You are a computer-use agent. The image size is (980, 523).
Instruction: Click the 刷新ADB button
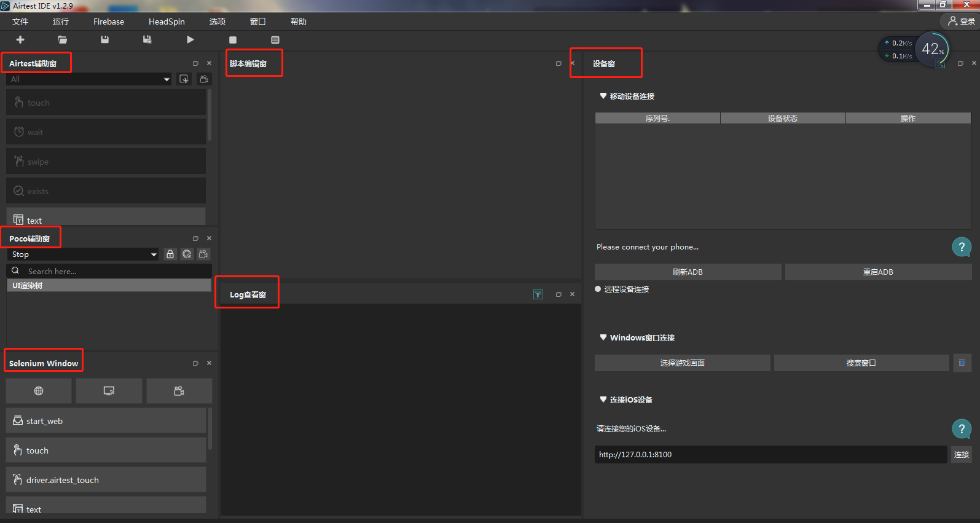[688, 272]
